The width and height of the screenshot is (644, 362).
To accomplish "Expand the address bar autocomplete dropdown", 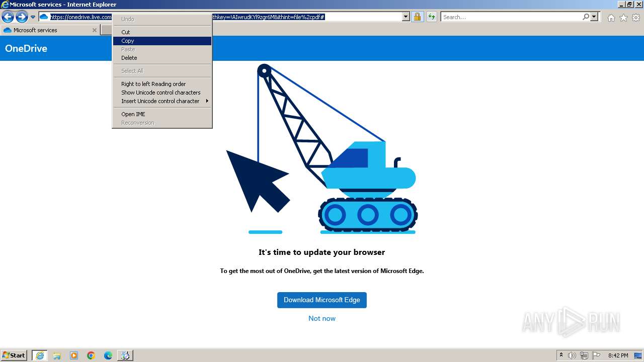I will 406,17.
